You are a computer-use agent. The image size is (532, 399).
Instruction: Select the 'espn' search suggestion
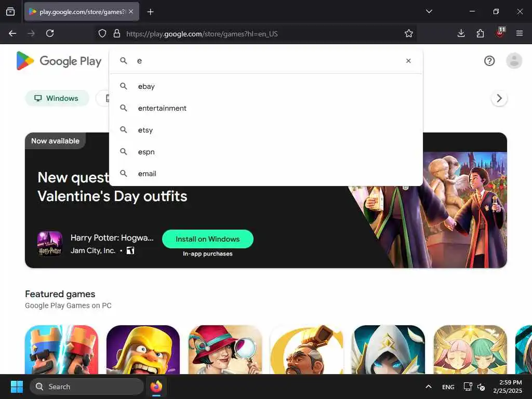(x=266, y=152)
